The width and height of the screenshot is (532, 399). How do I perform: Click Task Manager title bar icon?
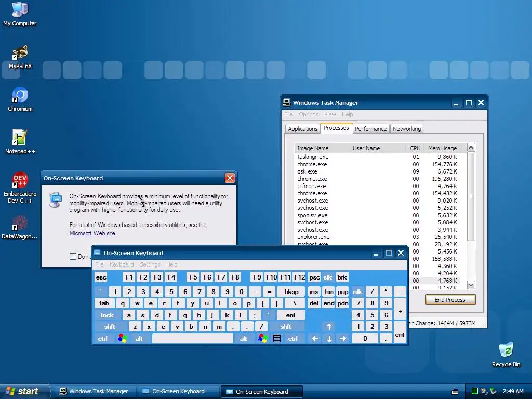tap(287, 102)
